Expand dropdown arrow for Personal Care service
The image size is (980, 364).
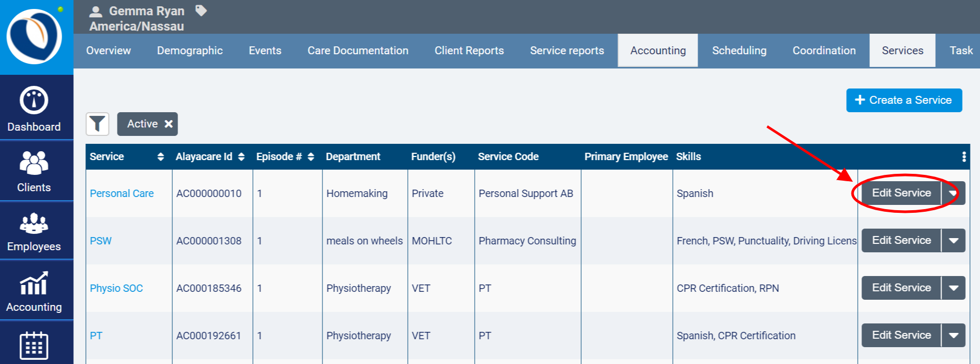[953, 193]
